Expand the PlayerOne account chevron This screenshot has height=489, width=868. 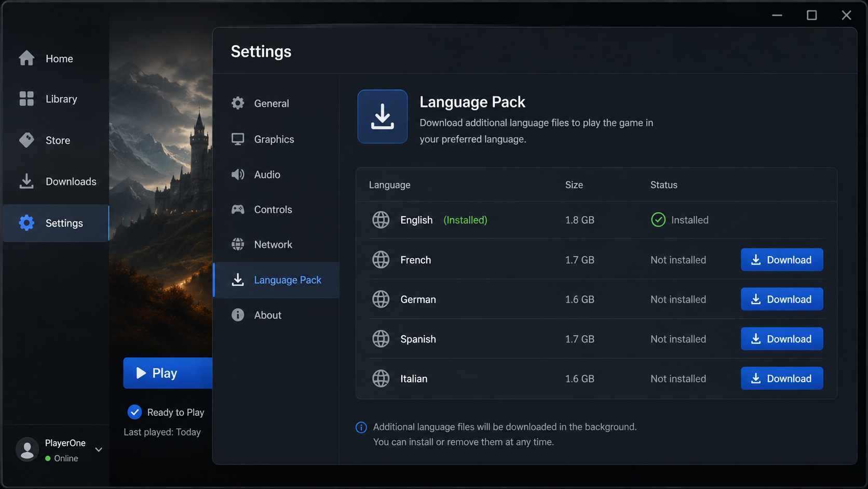[99, 450]
